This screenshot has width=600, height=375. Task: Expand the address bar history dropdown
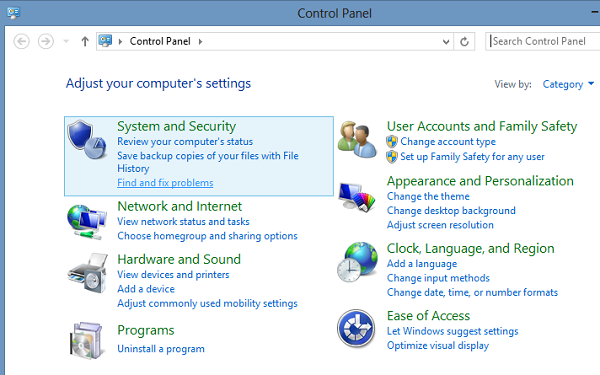[x=446, y=41]
